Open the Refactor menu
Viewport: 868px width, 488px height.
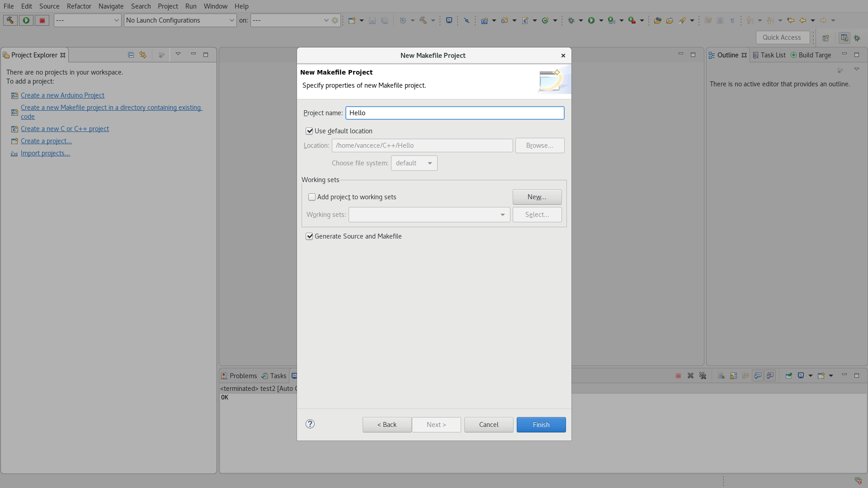[79, 6]
